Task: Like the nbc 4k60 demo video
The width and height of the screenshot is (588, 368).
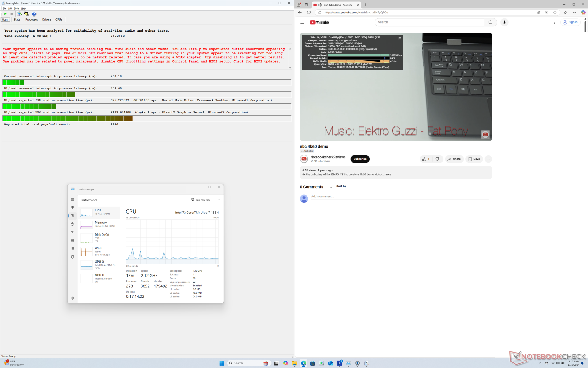Action: coord(426,159)
